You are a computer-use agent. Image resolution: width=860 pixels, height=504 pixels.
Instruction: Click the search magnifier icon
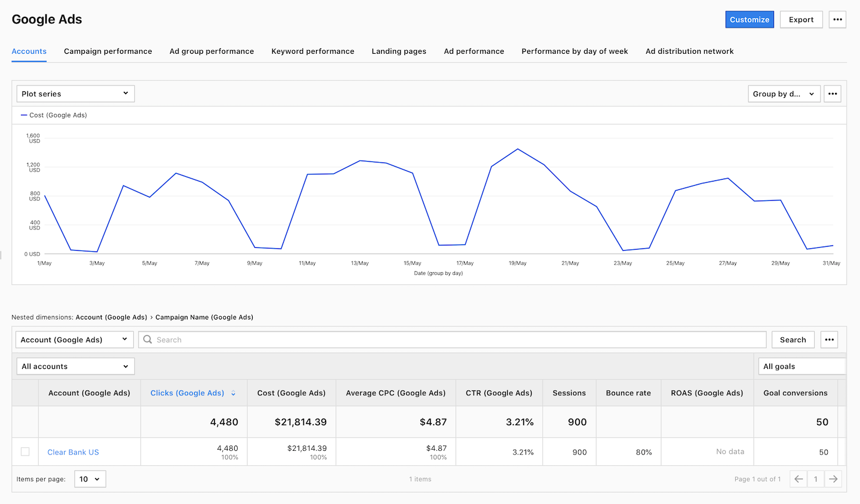[x=148, y=339]
